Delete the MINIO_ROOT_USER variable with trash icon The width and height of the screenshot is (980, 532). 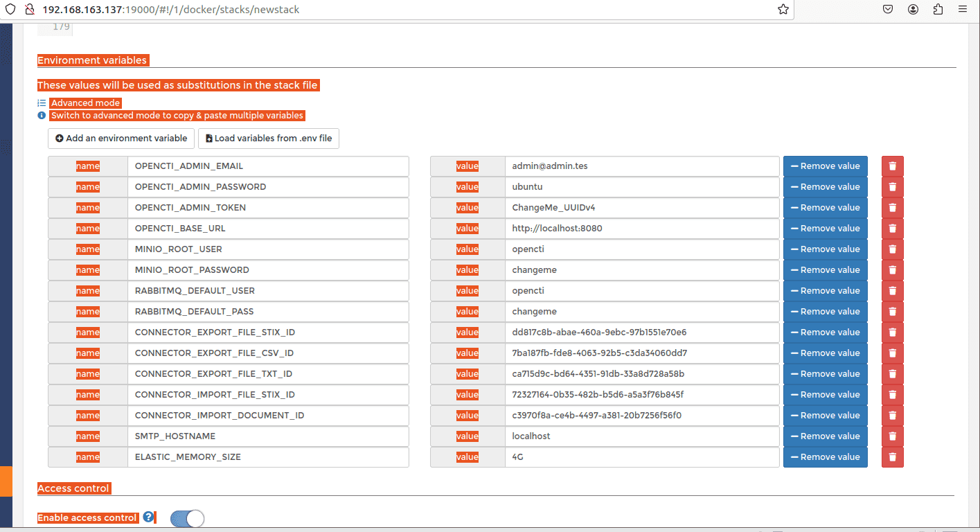[x=892, y=249]
